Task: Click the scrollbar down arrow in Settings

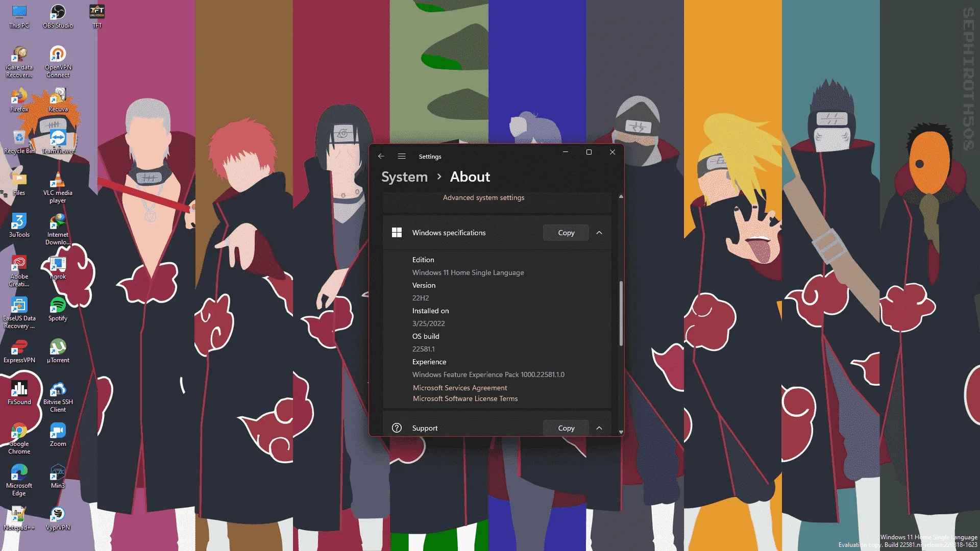Action: [x=621, y=432]
